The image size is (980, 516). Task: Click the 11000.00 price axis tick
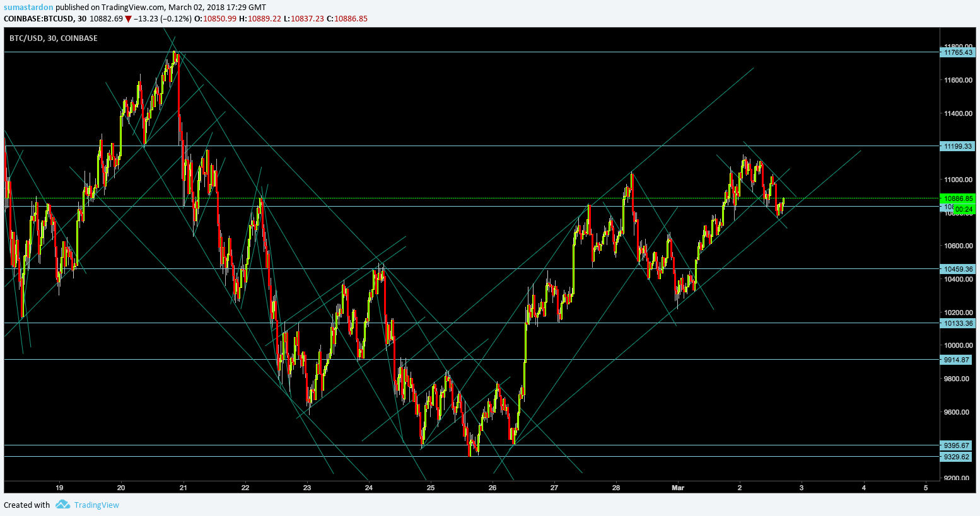958,180
